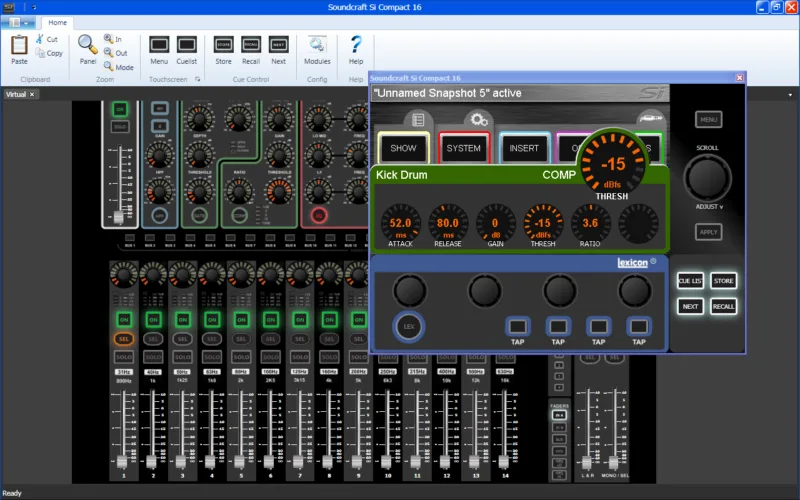
Task: Click the GAIN knob showing 0 dB
Action: [x=495, y=222]
